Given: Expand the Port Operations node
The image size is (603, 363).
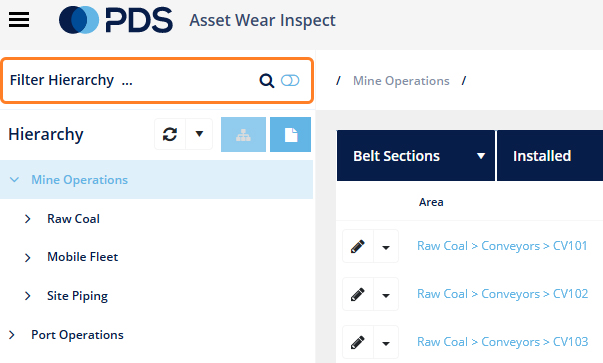Looking at the screenshot, I should [x=12, y=335].
